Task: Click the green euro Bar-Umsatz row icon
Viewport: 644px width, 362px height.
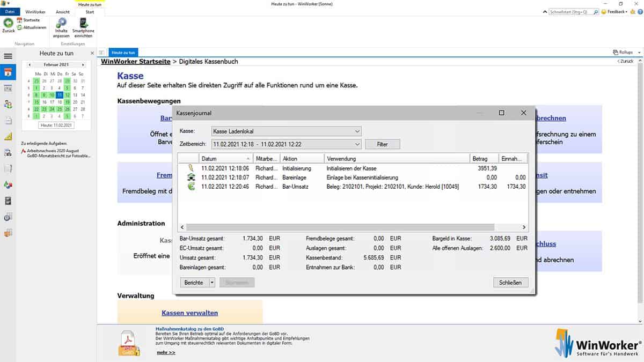Action: pyautogui.click(x=191, y=186)
